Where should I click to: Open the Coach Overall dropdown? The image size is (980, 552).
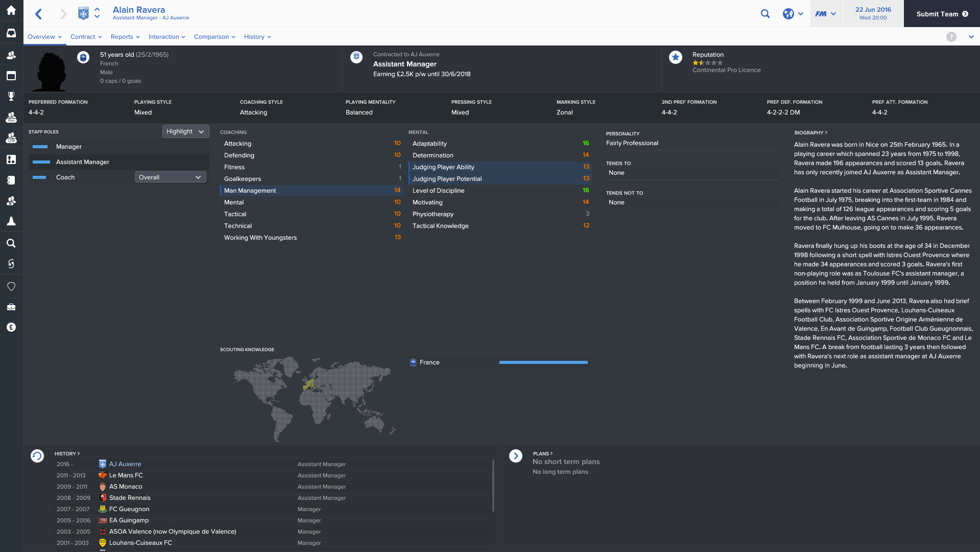pos(171,177)
